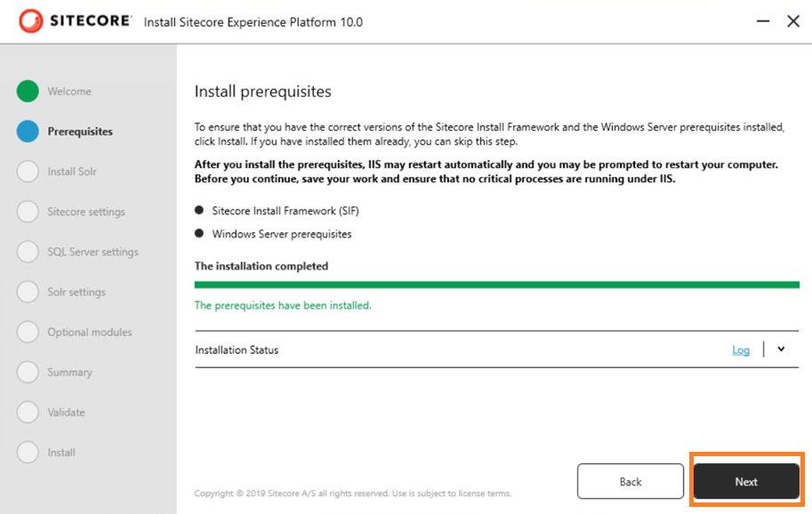This screenshot has width=812, height=514.
Task: Open the Install Solr step
Action: coord(72,172)
